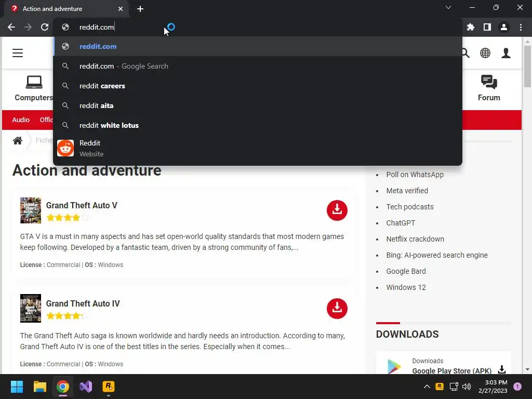The image size is (532, 399).
Task: Open Rockstar Games Launcher from taskbar
Action: pos(109,387)
